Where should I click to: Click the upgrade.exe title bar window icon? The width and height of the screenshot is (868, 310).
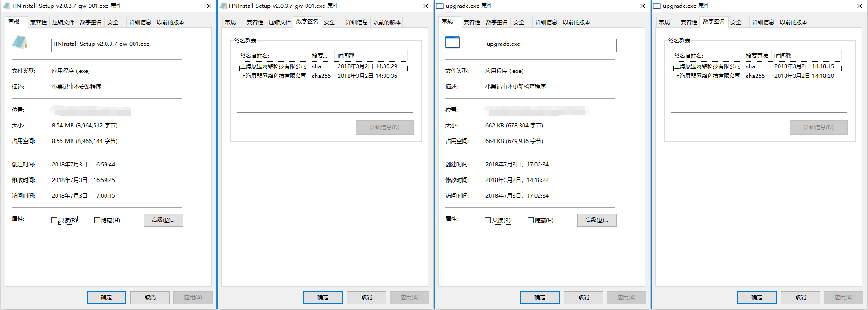[x=440, y=6]
